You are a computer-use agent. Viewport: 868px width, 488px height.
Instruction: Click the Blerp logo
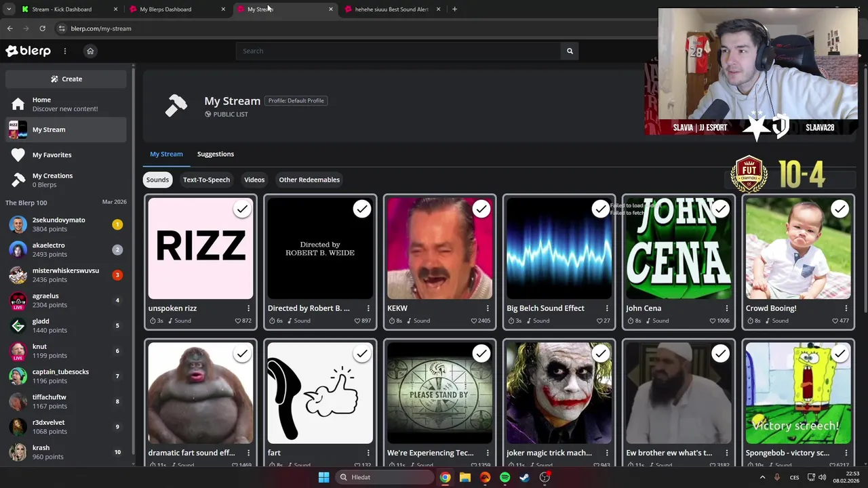pyautogui.click(x=28, y=51)
